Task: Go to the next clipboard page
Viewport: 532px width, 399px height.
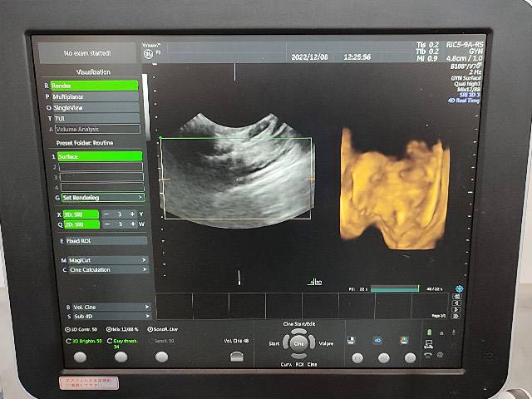Action: point(456,309)
